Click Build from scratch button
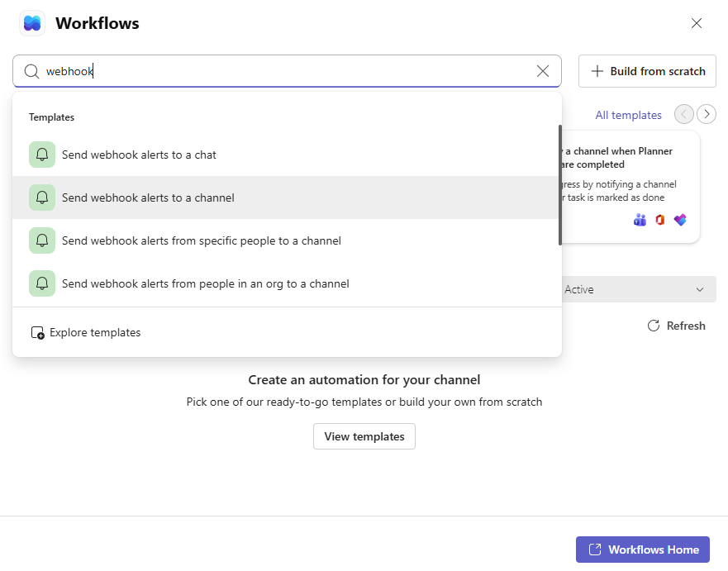 point(647,71)
